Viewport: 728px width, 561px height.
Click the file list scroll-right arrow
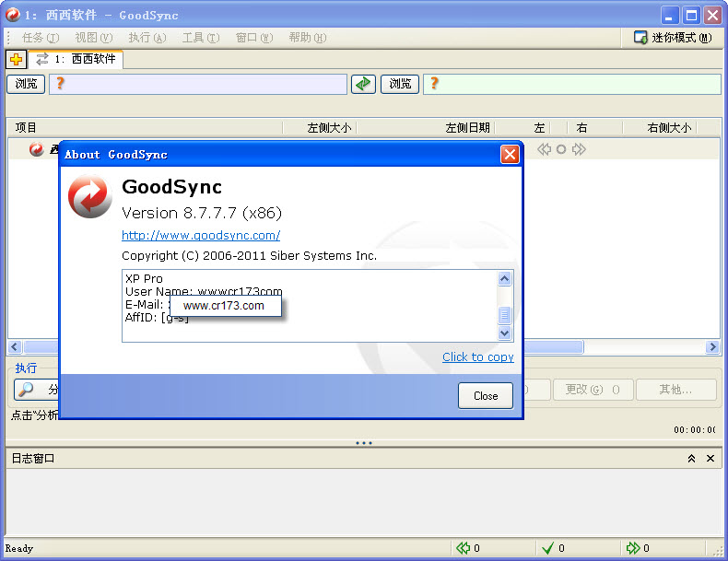tap(712, 346)
